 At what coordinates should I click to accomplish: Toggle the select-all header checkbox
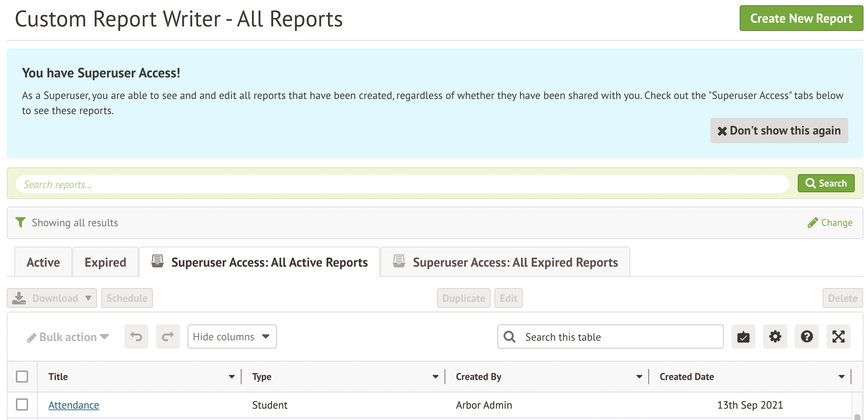(x=22, y=377)
